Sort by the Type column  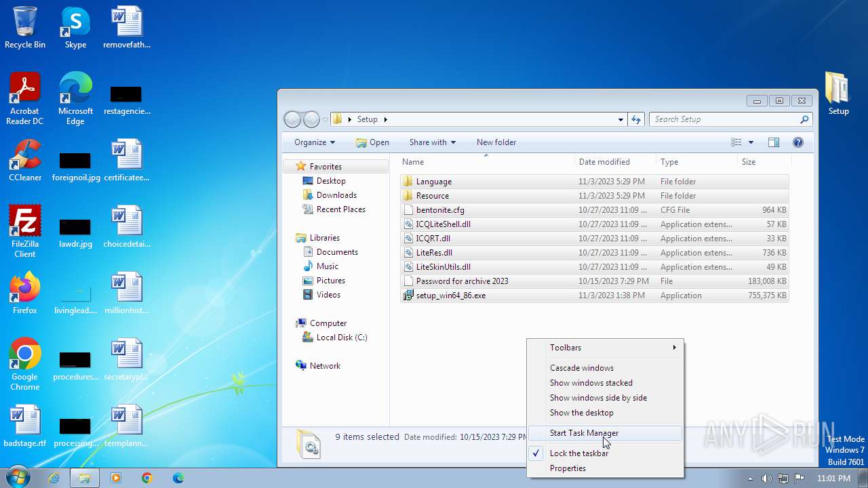point(696,162)
